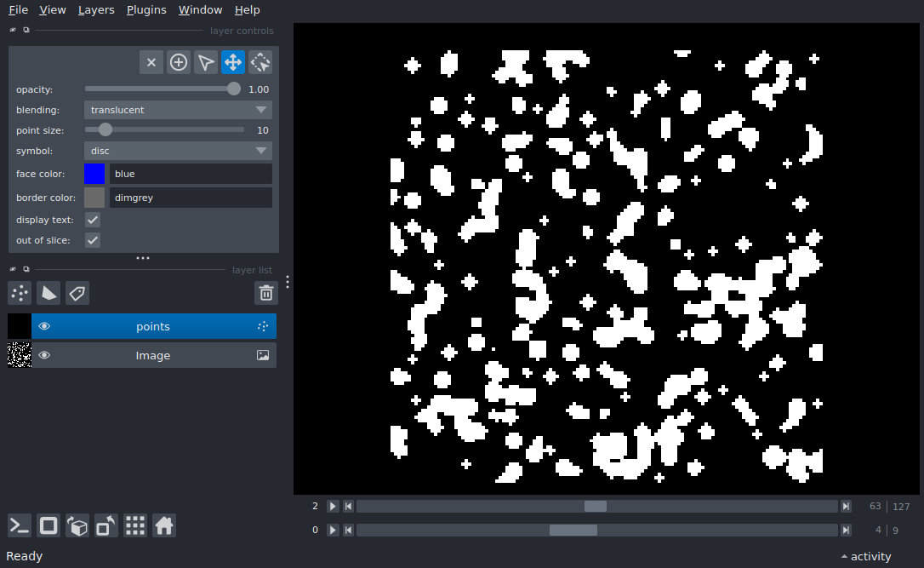This screenshot has width=924, height=568.
Task: Close the layer controls dock panel
Action: [13, 30]
